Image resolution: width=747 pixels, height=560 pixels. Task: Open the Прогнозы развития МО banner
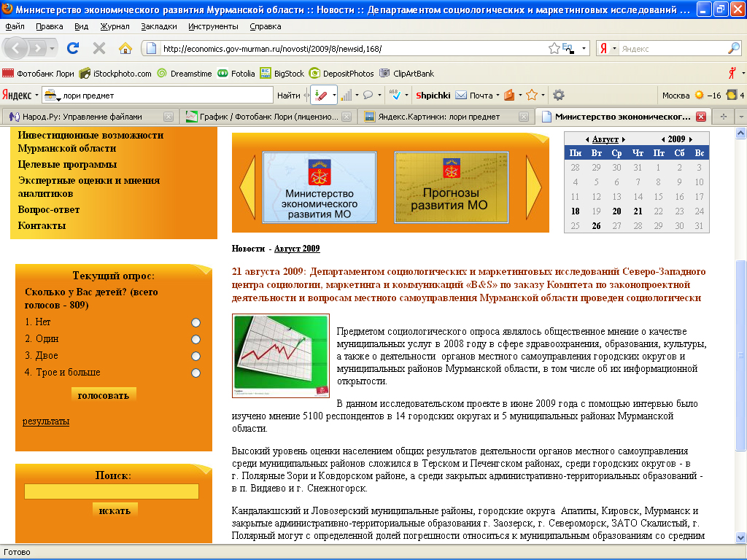pos(451,187)
